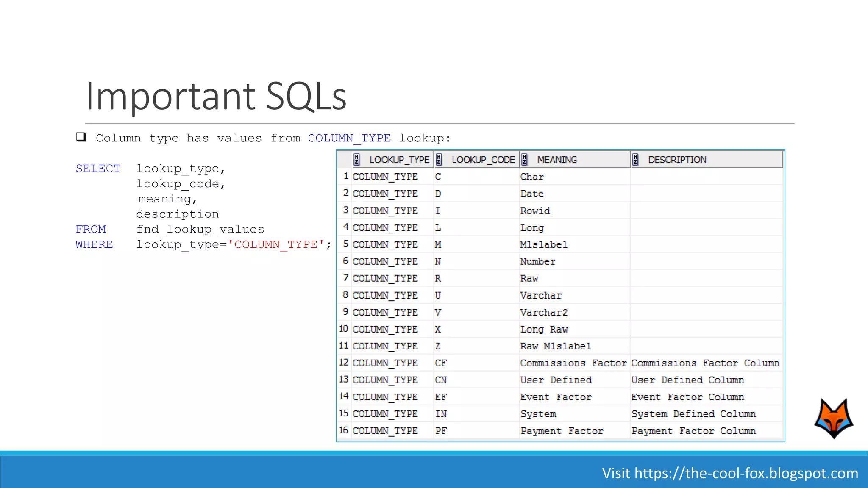The image size is (868, 488).
Task: Click the User Defined Column description
Action: pos(687,380)
